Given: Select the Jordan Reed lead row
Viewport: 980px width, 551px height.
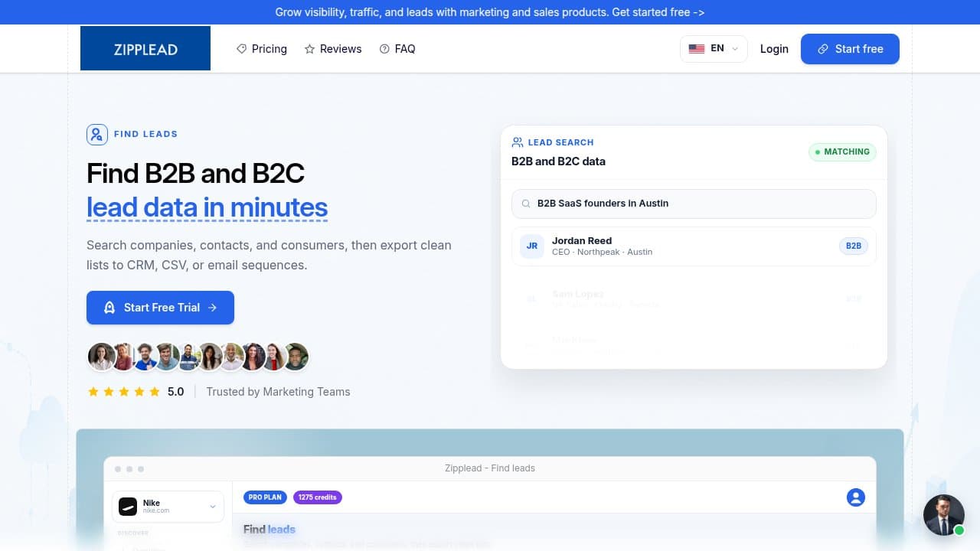Looking at the screenshot, I should pyautogui.click(x=694, y=246).
